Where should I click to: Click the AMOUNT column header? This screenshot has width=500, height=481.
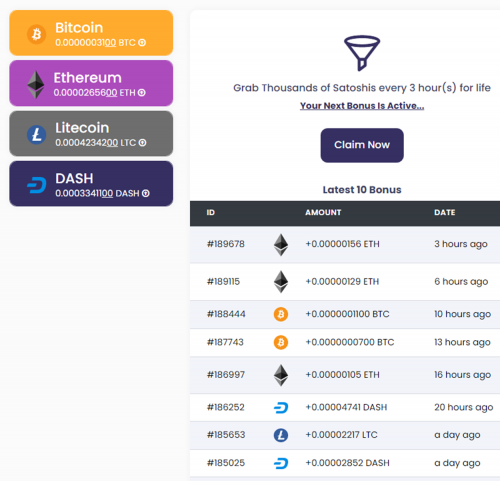click(323, 213)
